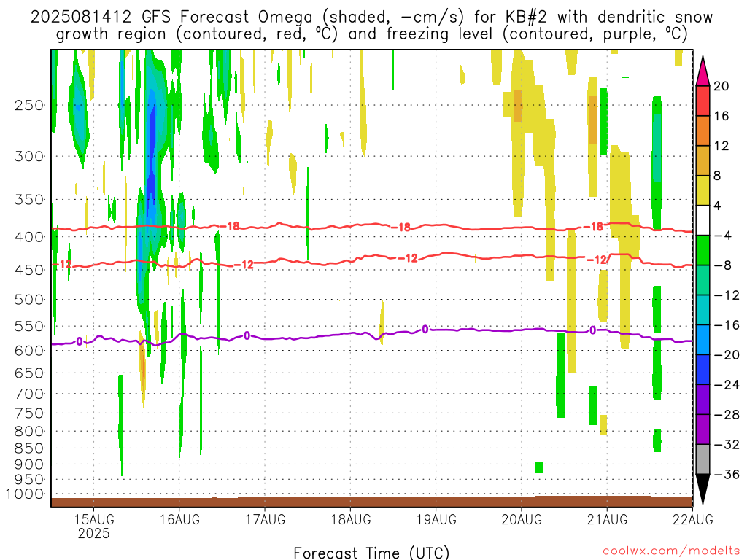Click the red -18 contour label near 18AUG
This screenshot has width=747, height=560.
[x=402, y=227]
